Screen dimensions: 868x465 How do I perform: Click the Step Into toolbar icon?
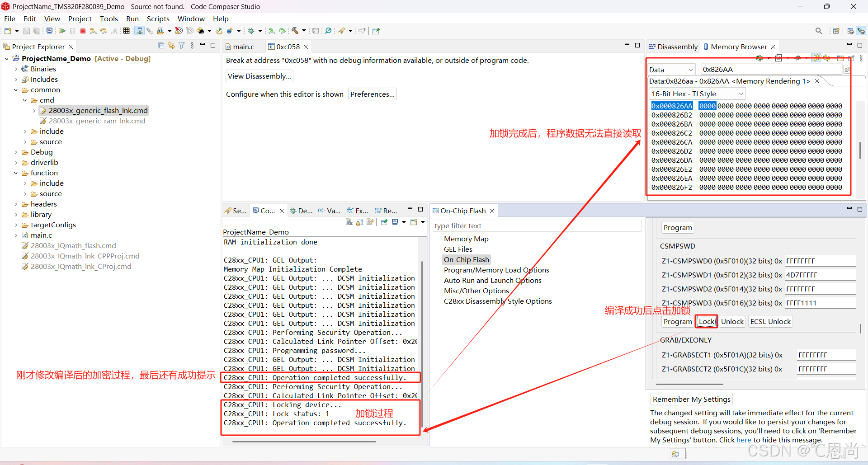click(93, 31)
